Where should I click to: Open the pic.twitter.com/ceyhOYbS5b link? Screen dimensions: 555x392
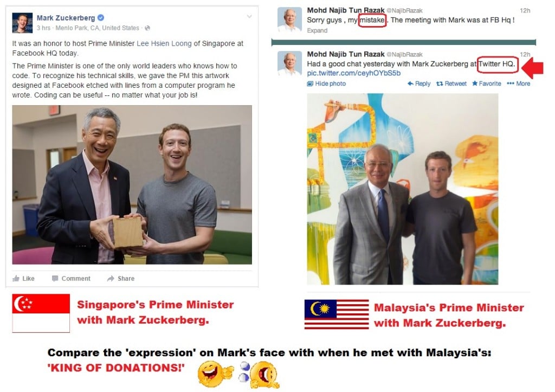click(353, 73)
